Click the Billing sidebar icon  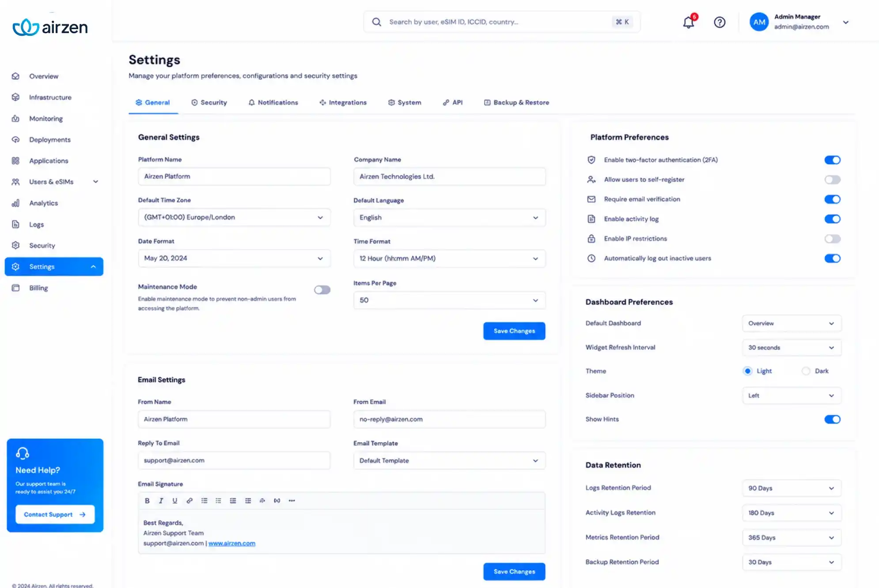pos(15,288)
